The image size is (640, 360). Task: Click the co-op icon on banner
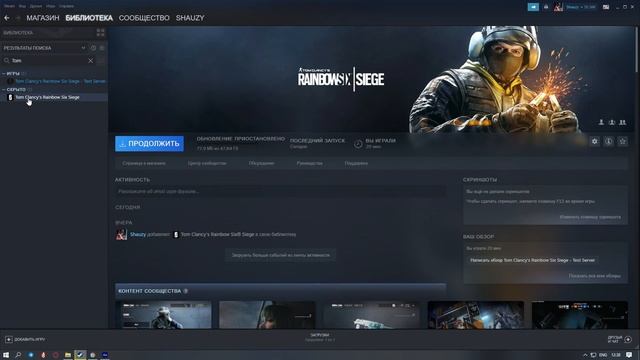point(611,122)
